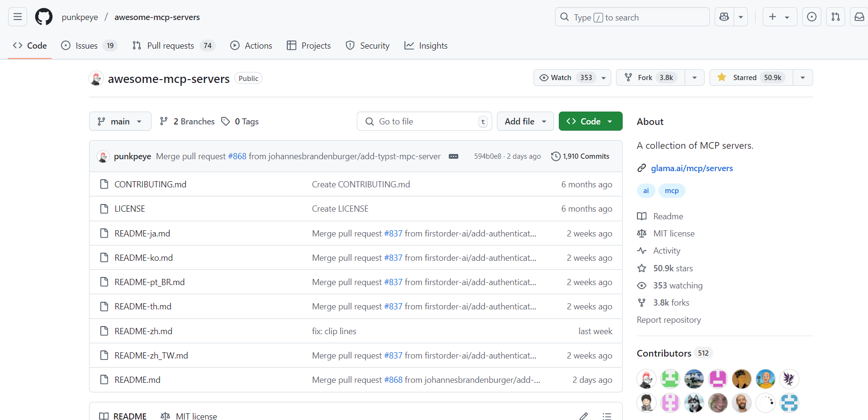Screen dimensions: 868x420
Task: Switch to the Code tab
Action: coord(30,46)
